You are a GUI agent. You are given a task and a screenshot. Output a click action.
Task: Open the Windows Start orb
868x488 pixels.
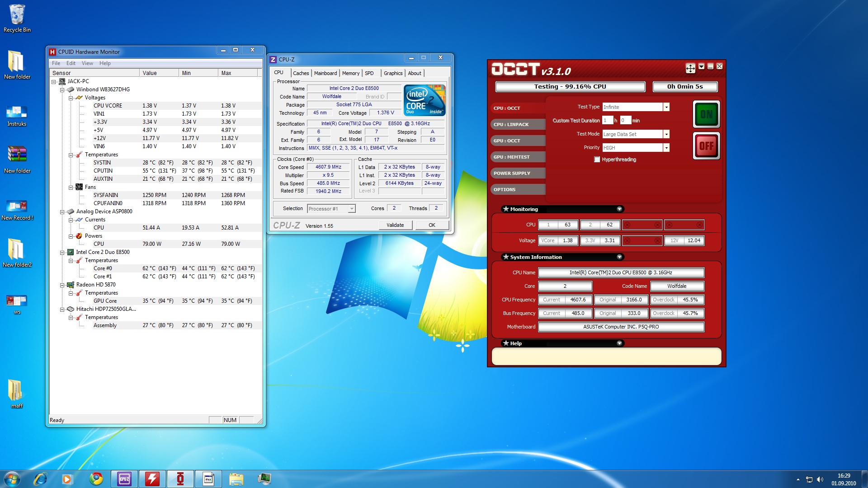point(12,479)
